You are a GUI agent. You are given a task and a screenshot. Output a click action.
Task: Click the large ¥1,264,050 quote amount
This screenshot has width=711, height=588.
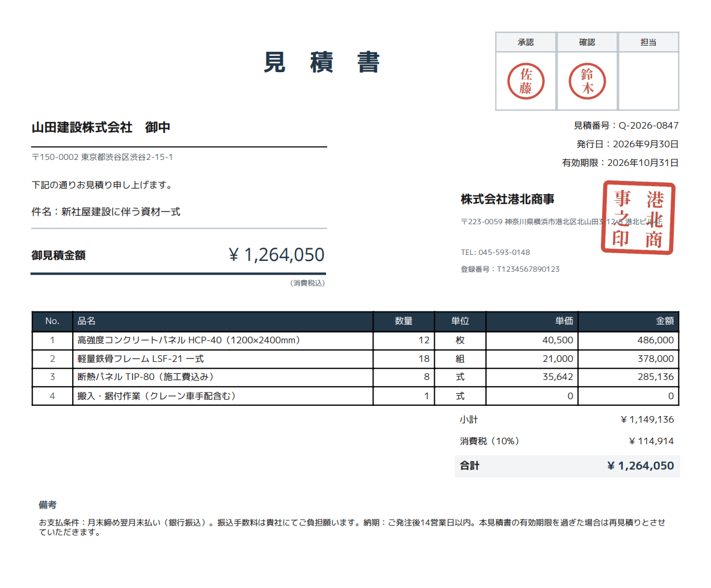[277, 255]
